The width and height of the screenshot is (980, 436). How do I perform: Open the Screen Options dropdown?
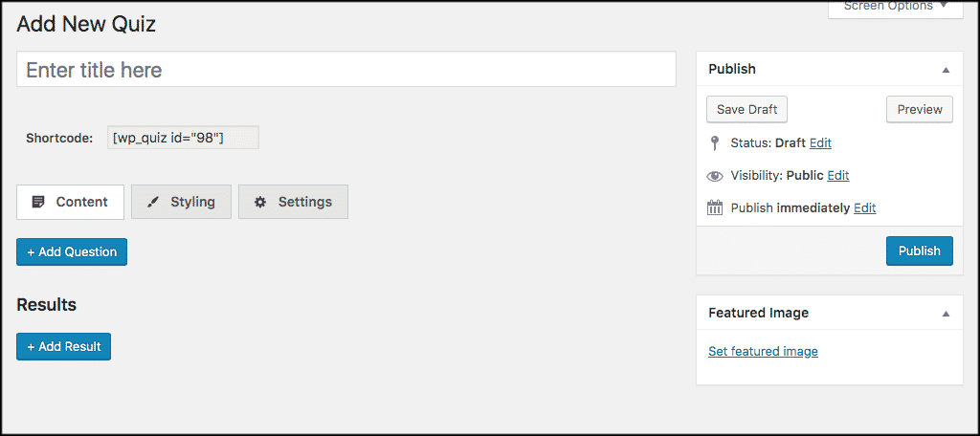(896, 8)
